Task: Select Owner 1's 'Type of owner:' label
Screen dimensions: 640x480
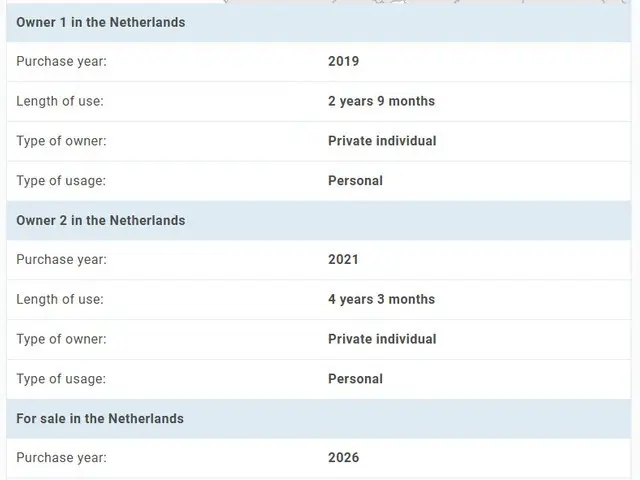Action: [x=61, y=141]
